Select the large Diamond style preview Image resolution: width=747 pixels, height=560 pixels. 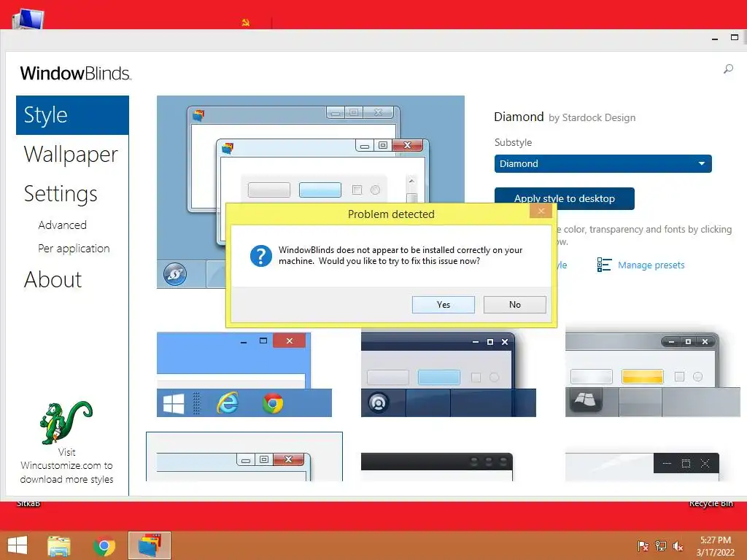point(311,192)
